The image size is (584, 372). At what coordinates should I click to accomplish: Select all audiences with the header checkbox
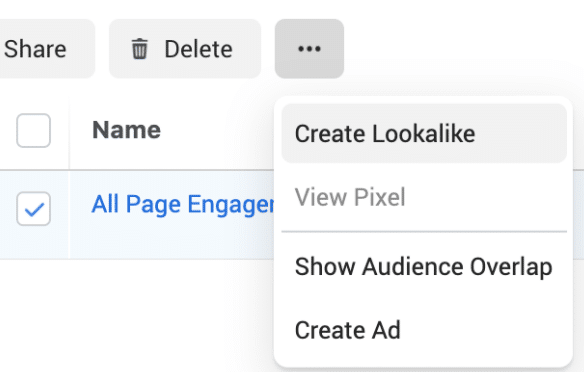(x=34, y=130)
